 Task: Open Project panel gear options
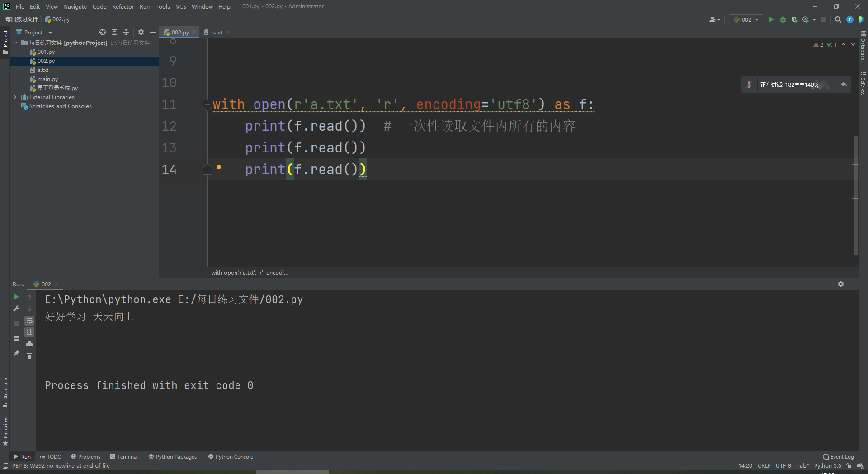(141, 32)
